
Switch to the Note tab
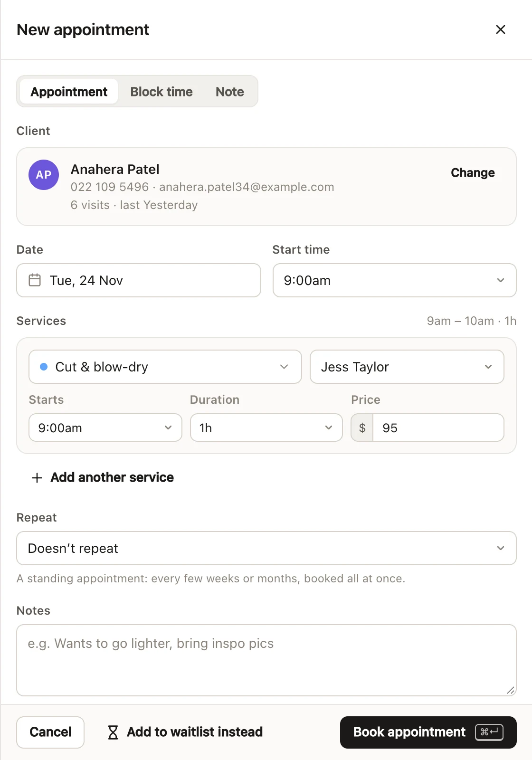[230, 91]
